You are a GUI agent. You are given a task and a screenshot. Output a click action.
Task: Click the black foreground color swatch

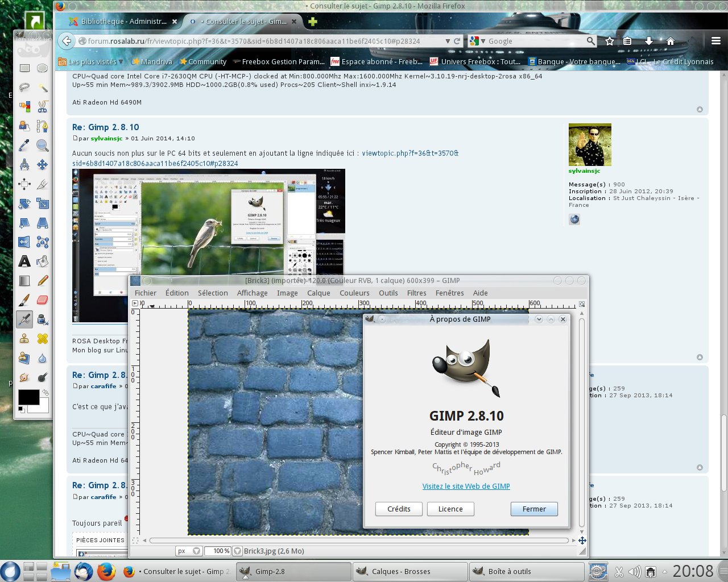pyautogui.click(x=28, y=397)
